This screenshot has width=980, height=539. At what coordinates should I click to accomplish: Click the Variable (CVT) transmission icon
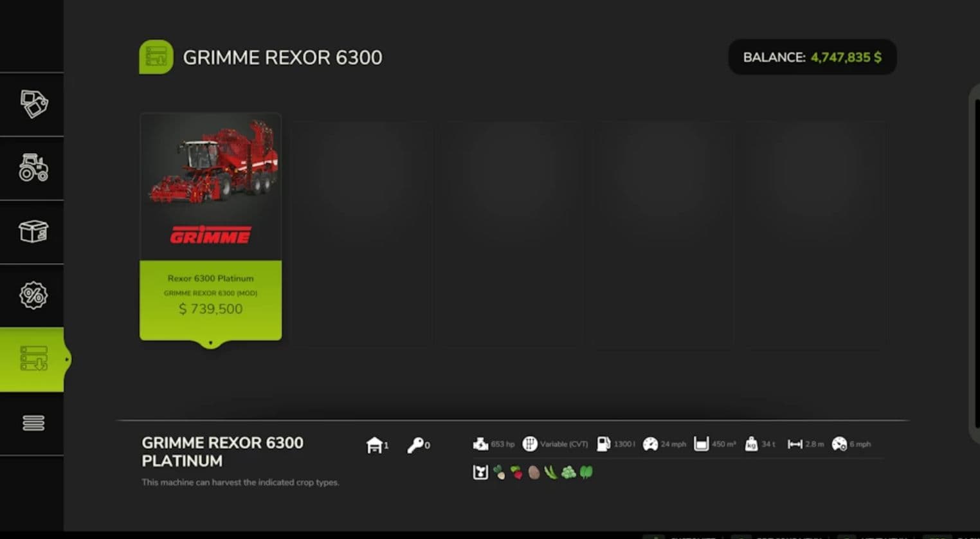530,444
